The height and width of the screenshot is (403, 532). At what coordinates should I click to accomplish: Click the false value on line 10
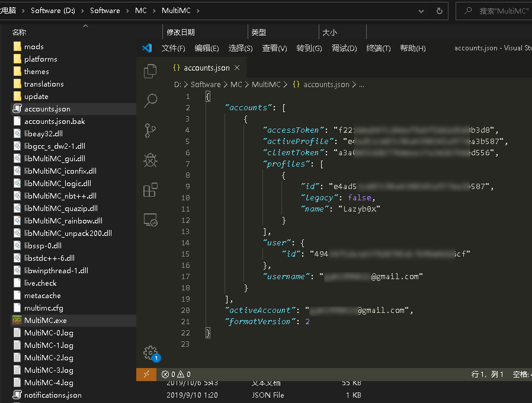[x=359, y=197]
